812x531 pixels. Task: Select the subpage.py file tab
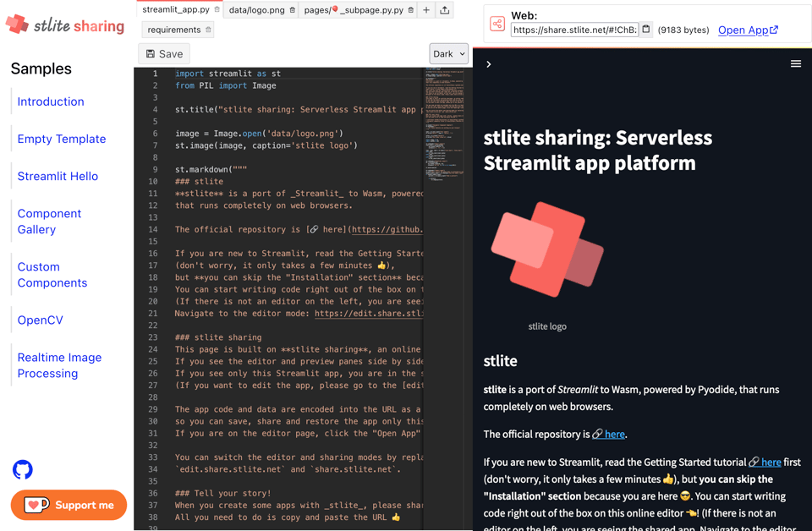tap(354, 10)
